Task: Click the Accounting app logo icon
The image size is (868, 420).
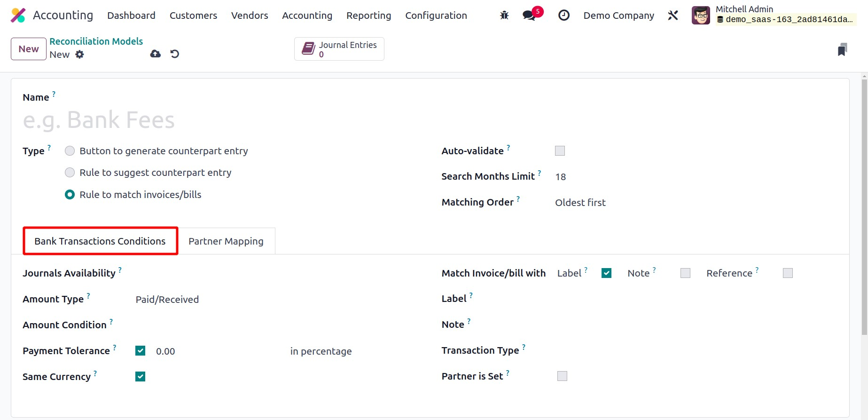Action: [x=18, y=16]
